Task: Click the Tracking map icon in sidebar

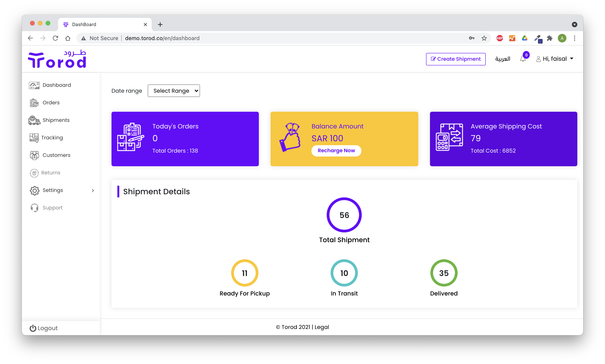Action: [x=34, y=138]
